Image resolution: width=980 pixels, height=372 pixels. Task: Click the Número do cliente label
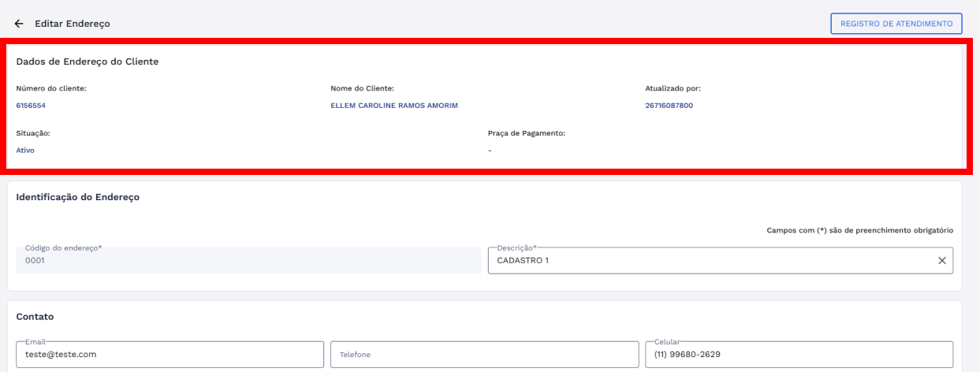click(x=51, y=88)
